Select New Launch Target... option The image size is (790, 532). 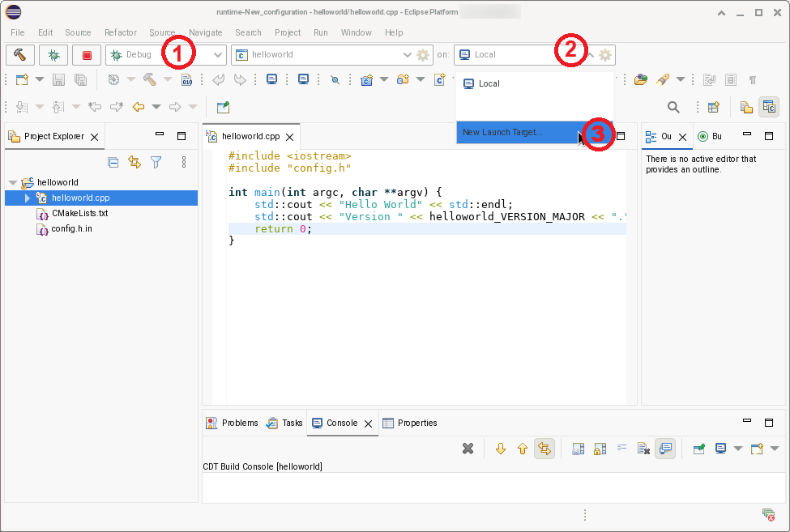point(502,132)
